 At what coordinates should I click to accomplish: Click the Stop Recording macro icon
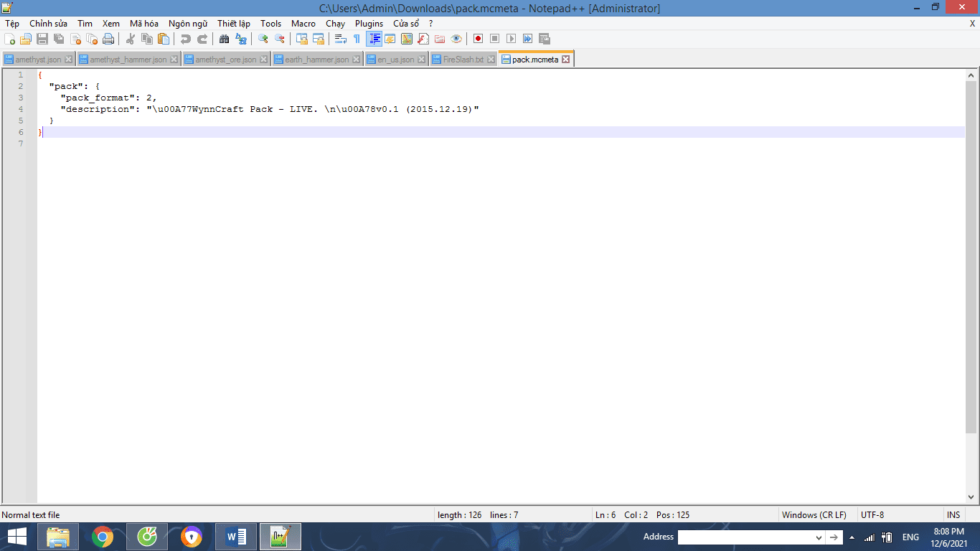(x=495, y=39)
